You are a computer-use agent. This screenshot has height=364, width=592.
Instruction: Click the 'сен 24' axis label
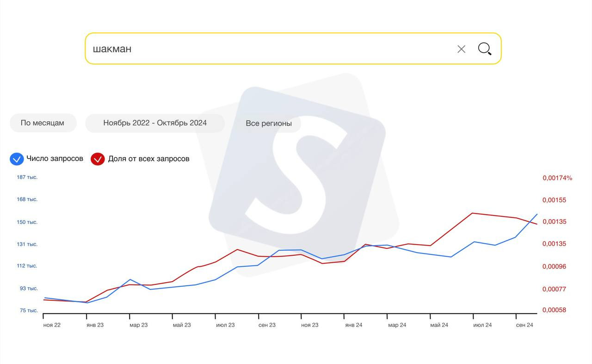[x=524, y=325]
